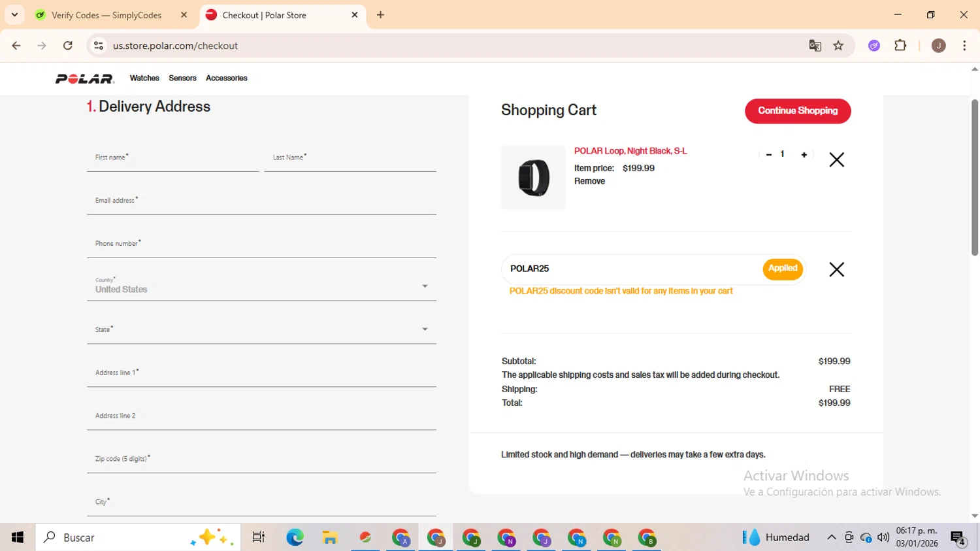Viewport: 980px width, 551px height.
Task: Remove POLAR Loop item with X icon
Action: pyautogui.click(x=836, y=160)
